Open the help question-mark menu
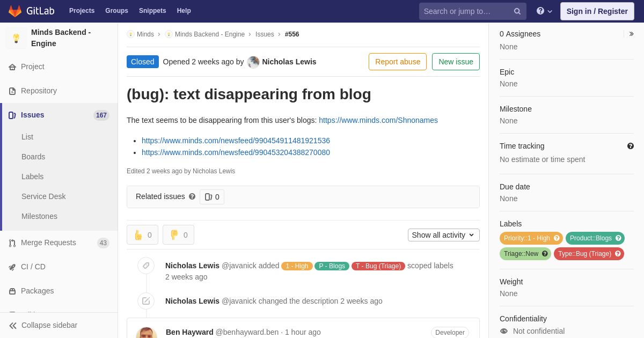Image resolution: width=644 pixels, height=338 pixels. tap(544, 11)
